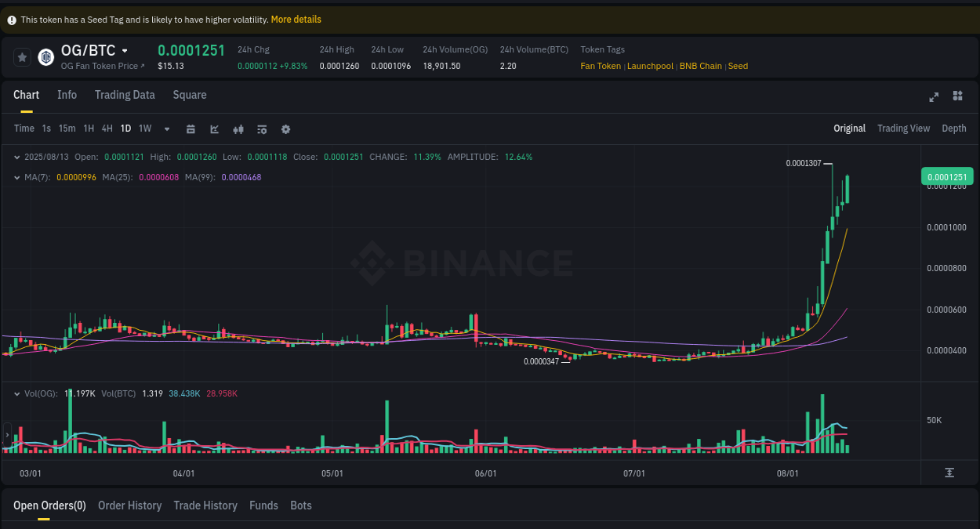Open the date range calendar picker
Viewport: 980px width, 529px height.
tap(191, 129)
